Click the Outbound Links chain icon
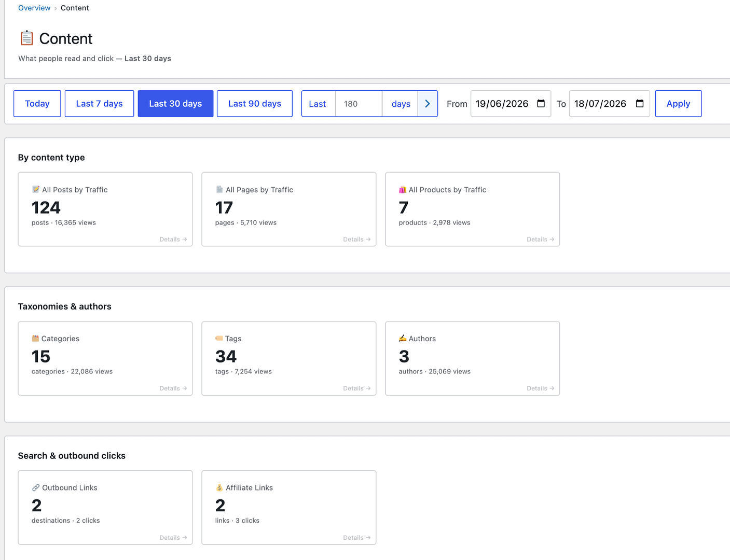This screenshot has height=560, width=730. [x=36, y=487]
